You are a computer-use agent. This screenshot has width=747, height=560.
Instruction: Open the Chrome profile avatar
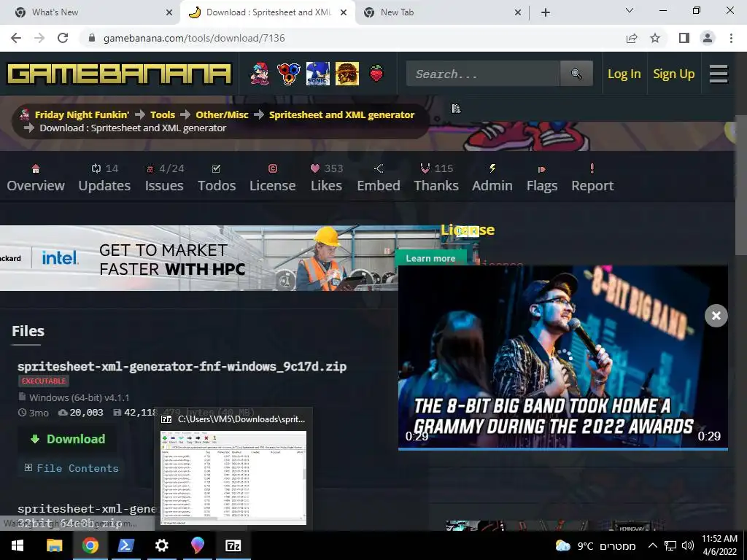(708, 38)
